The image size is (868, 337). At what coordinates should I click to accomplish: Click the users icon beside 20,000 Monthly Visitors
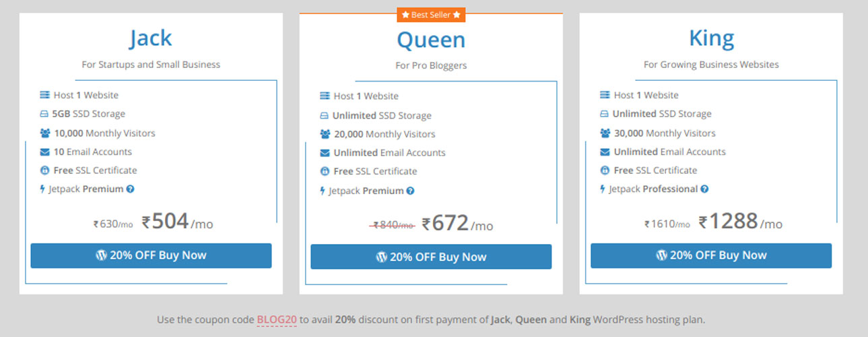pyautogui.click(x=325, y=134)
